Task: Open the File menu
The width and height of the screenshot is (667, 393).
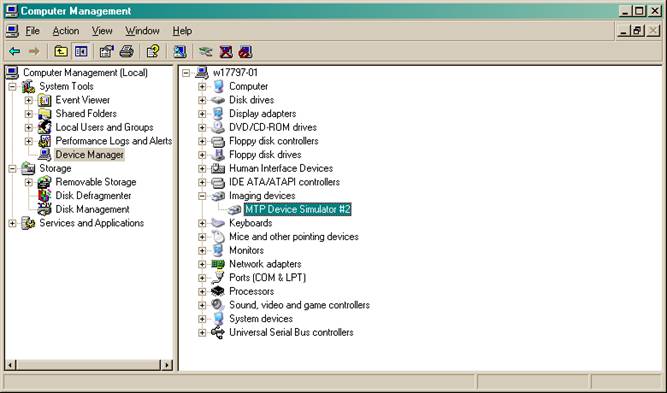Action: 32,31
